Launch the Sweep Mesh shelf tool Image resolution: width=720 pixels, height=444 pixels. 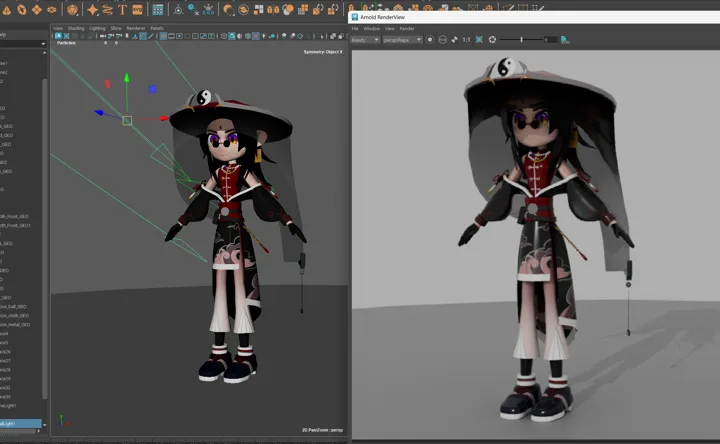(x=107, y=10)
